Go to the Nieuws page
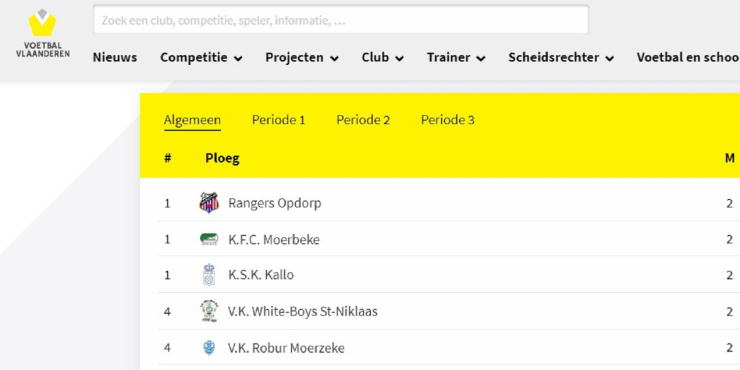The width and height of the screenshot is (740, 370). coord(115,58)
